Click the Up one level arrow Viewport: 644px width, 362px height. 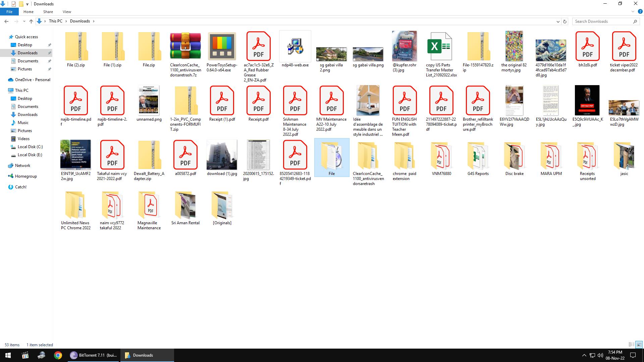(31, 21)
